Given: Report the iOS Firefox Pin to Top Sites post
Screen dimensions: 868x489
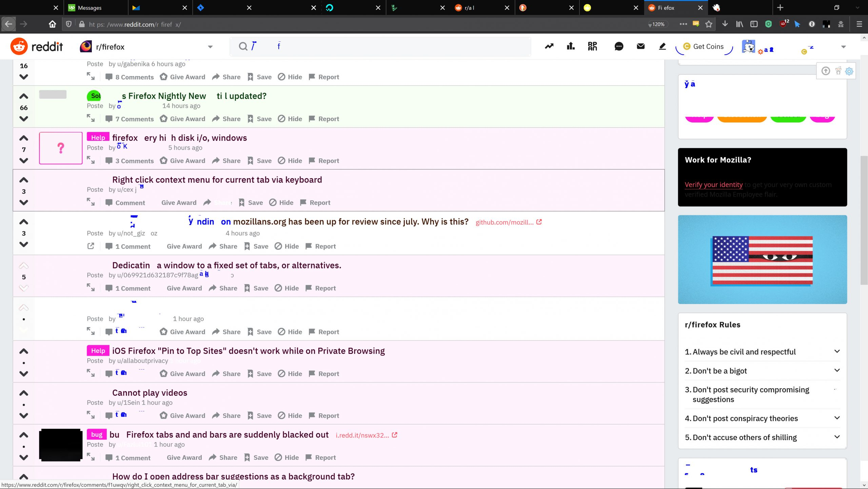Looking at the screenshot, I should [324, 374].
